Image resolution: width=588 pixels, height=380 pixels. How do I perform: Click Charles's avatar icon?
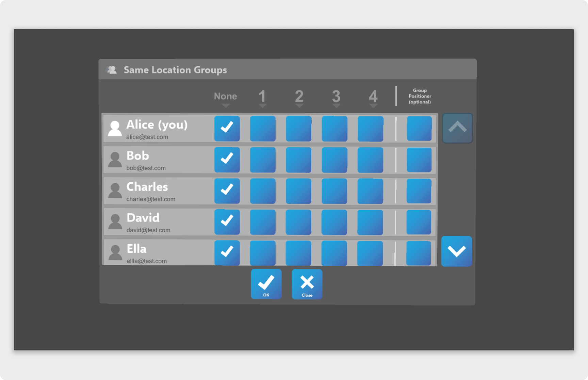[x=115, y=191]
